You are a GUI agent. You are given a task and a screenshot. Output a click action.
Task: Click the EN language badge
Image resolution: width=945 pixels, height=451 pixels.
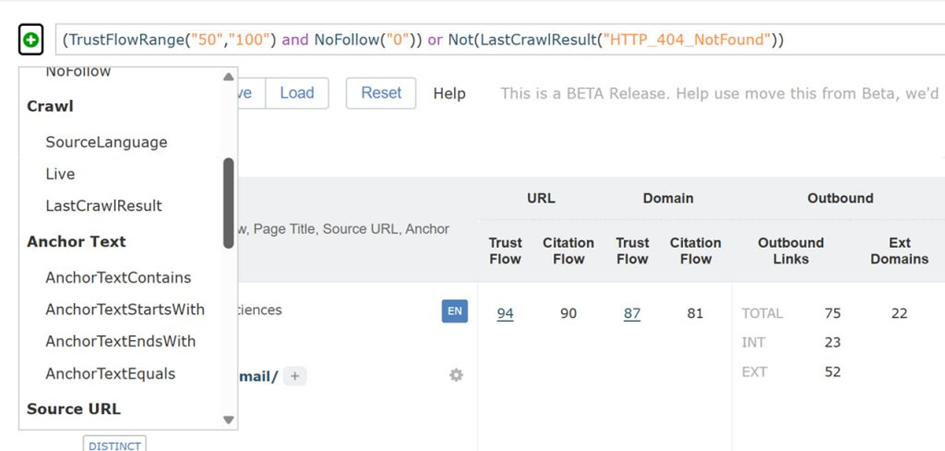tap(455, 311)
